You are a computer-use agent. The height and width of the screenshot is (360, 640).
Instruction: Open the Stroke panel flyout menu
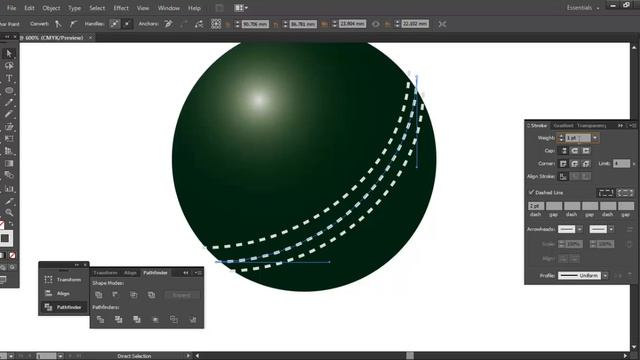(633, 126)
